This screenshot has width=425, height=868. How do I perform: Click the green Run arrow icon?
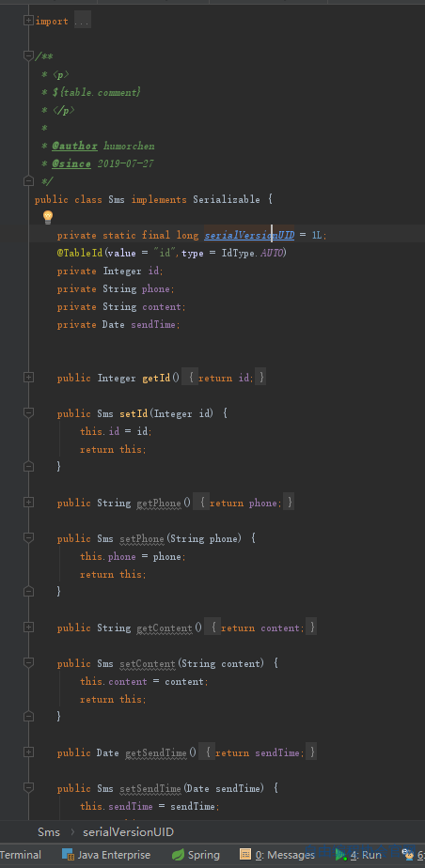pyautogui.click(x=340, y=855)
